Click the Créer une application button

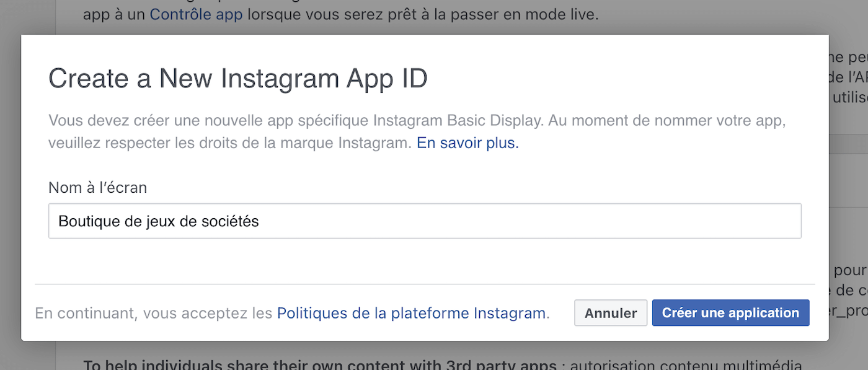(x=730, y=313)
